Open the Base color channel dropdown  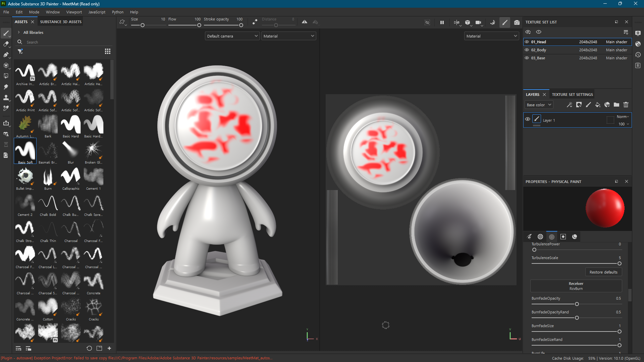tap(539, 105)
